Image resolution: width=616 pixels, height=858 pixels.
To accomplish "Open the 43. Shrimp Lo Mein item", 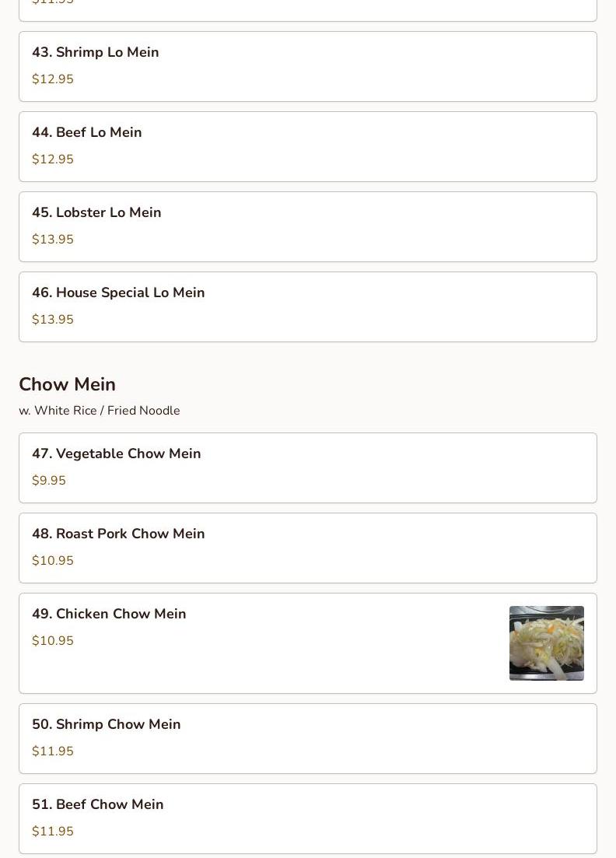I will [x=307, y=66].
